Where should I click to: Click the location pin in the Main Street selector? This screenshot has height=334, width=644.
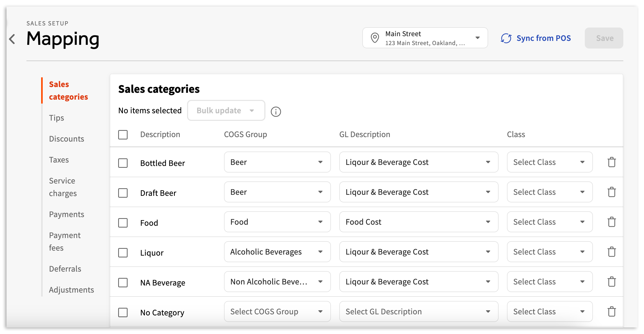(x=375, y=38)
